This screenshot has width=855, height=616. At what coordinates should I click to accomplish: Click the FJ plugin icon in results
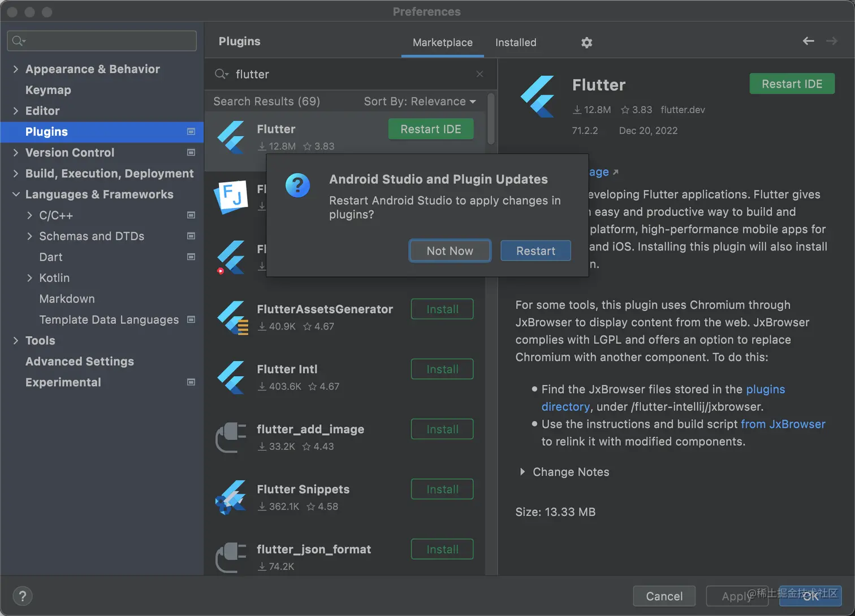coord(231,197)
